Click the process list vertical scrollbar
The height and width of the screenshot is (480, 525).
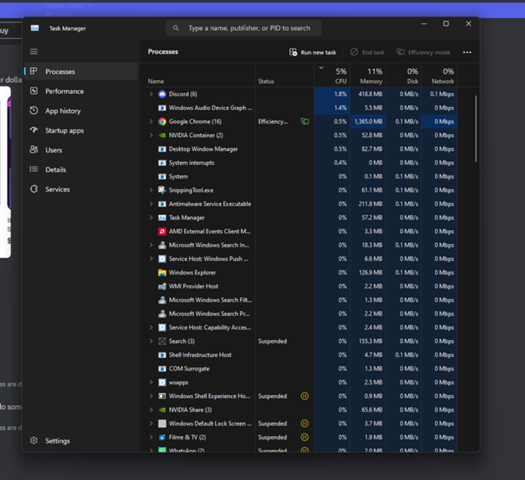tap(475, 129)
